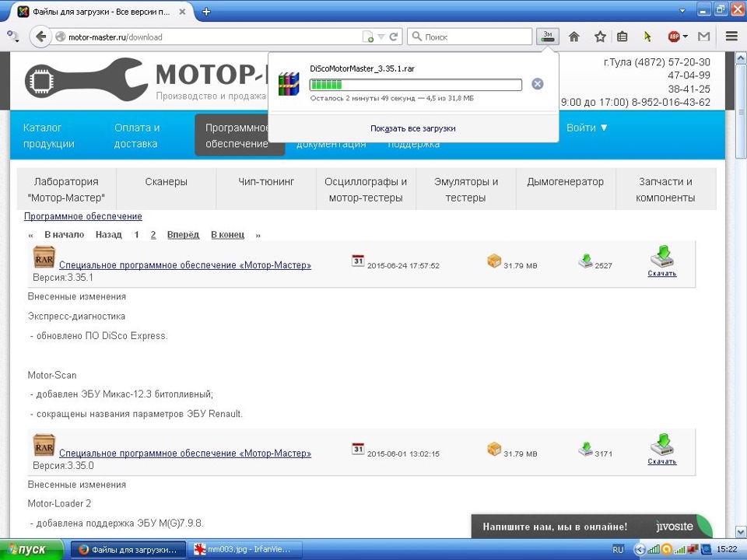This screenshot has width=747, height=560.
Task: Open "Лаборатория Мотор-Мастер" category tab
Action: tap(66, 189)
